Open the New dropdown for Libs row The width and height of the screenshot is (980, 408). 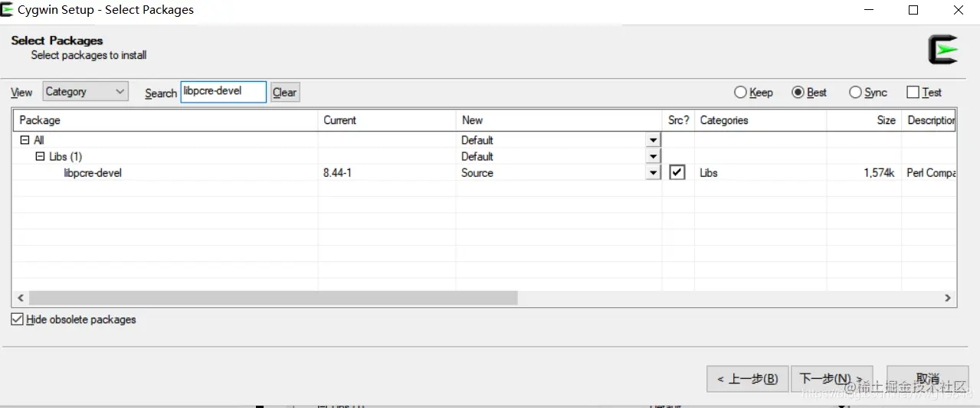pos(653,156)
